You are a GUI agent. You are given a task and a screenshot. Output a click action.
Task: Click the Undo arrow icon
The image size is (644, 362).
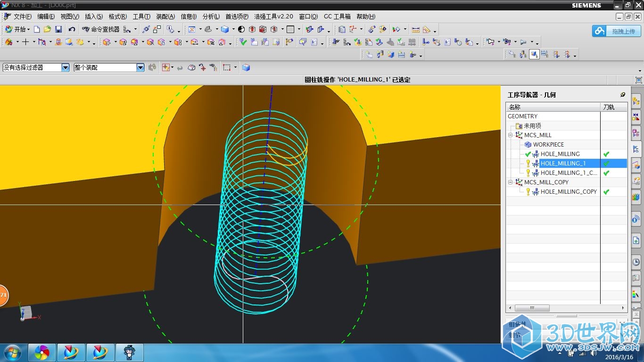pos(72,29)
